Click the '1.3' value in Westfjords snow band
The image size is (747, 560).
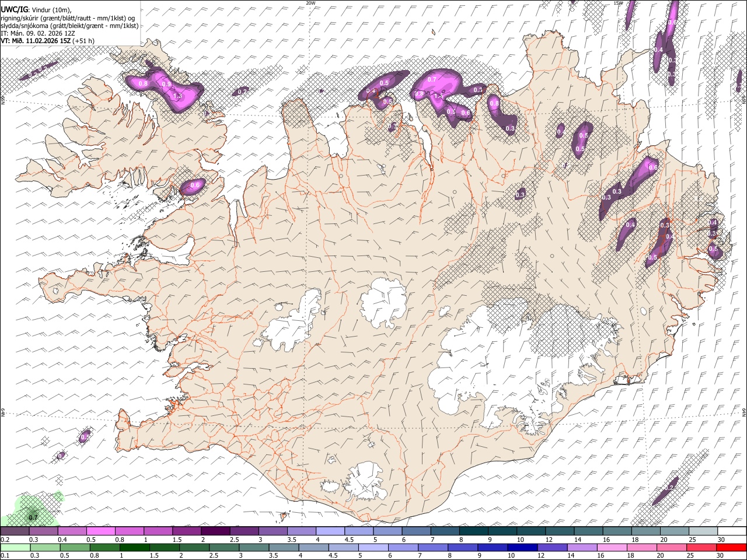point(177,96)
